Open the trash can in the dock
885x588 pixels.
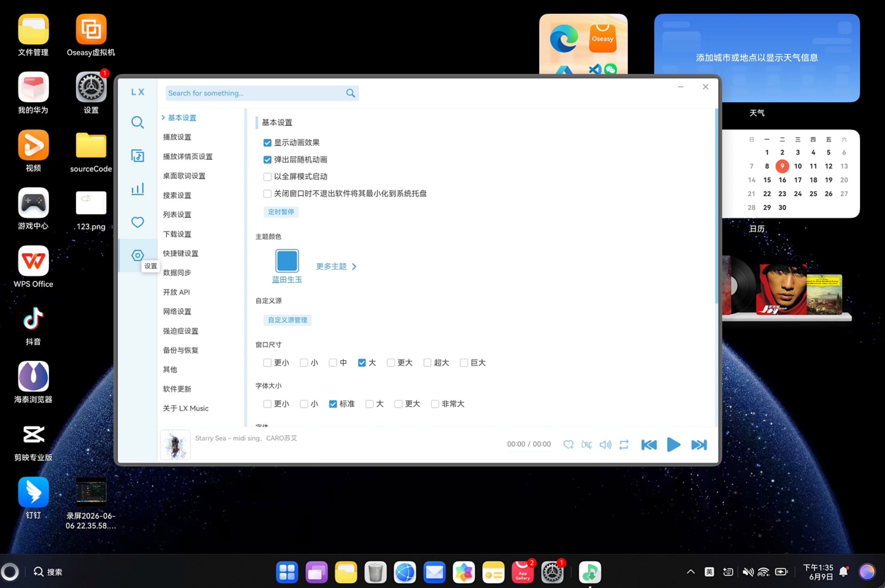(375, 572)
